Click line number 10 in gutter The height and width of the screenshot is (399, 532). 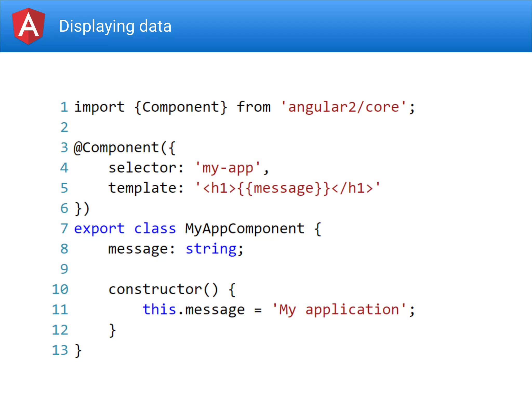click(x=60, y=289)
